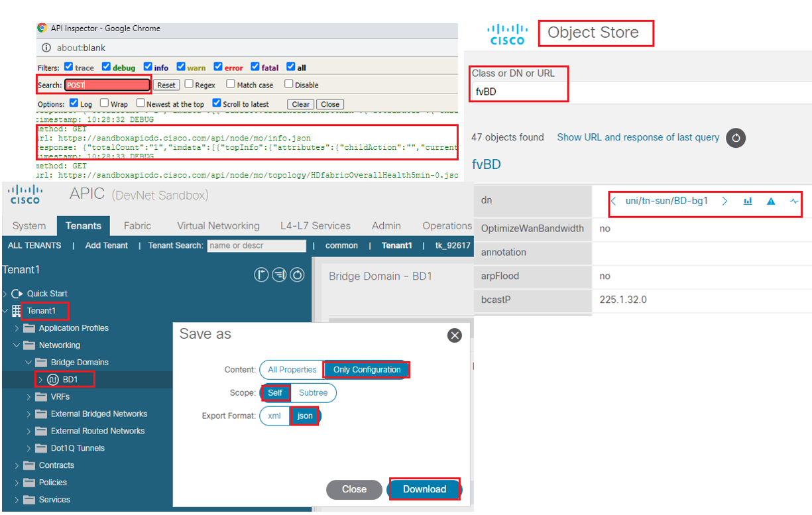This screenshot has width=812, height=515.
Task: Click the Chrome icon in the API Inspector title bar
Action: 42,29
